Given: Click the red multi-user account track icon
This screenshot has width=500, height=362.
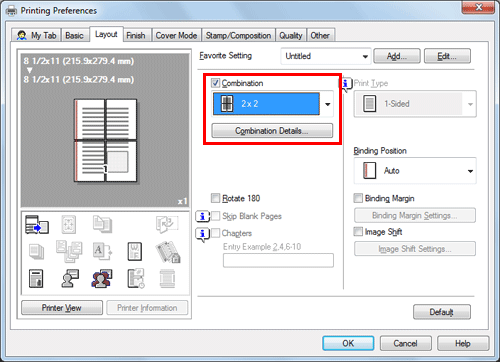Looking at the screenshot, I should [x=102, y=278].
